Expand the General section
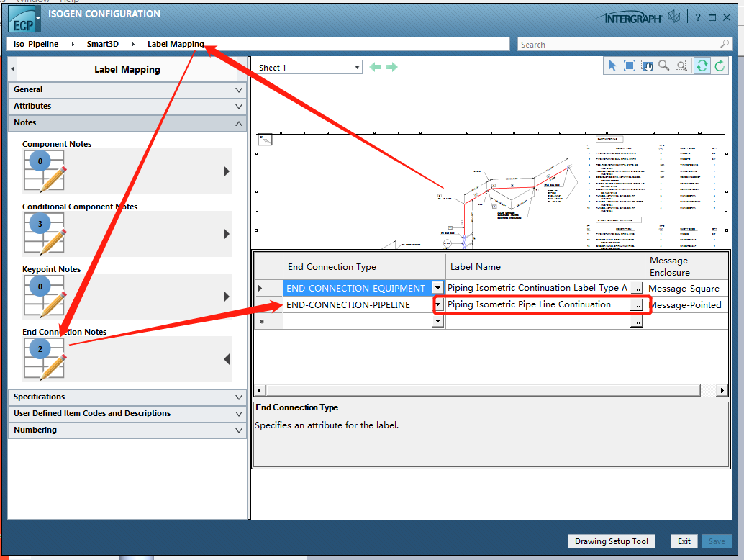Screen dimensions: 744x560 pyautogui.click(x=127, y=90)
